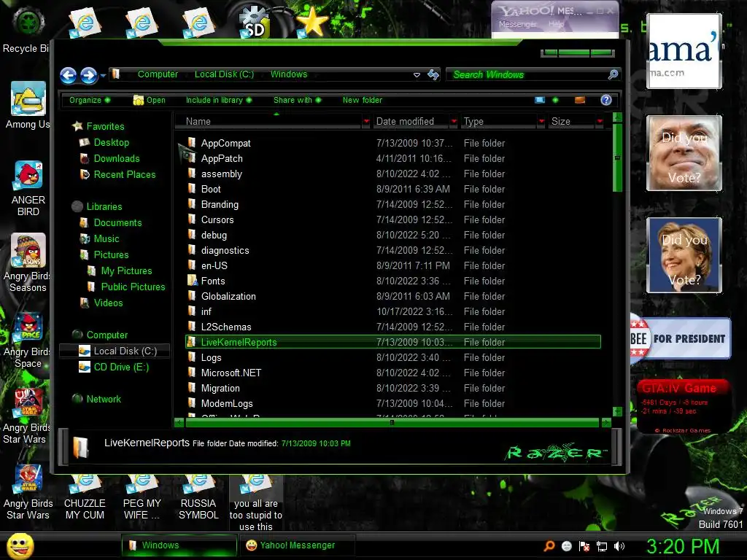Open Size column filter dropdown
This screenshot has width=747, height=560.
tap(600, 122)
